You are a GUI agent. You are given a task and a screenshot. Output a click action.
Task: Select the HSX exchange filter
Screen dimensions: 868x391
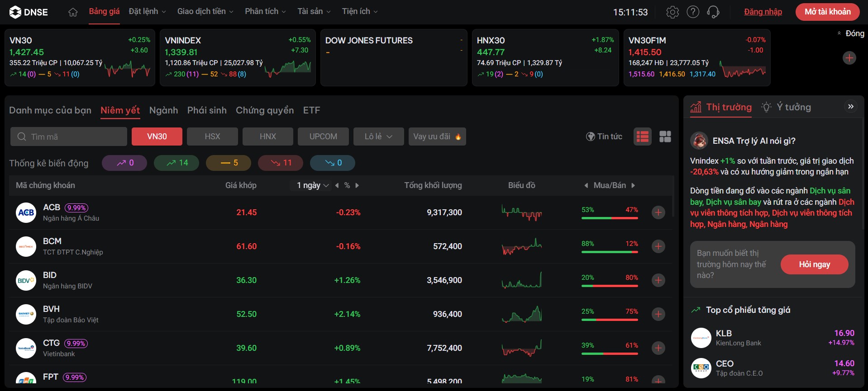pyautogui.click(x=212, y=137)
